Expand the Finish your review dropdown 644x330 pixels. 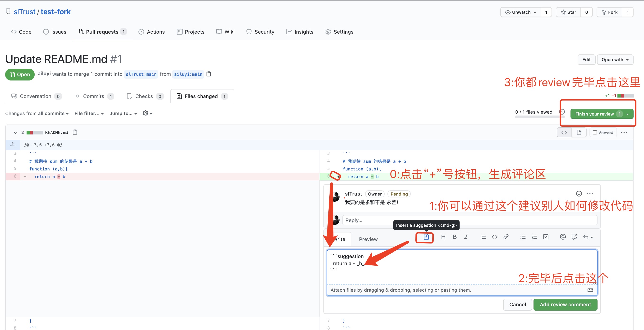[x=627, y=114]
